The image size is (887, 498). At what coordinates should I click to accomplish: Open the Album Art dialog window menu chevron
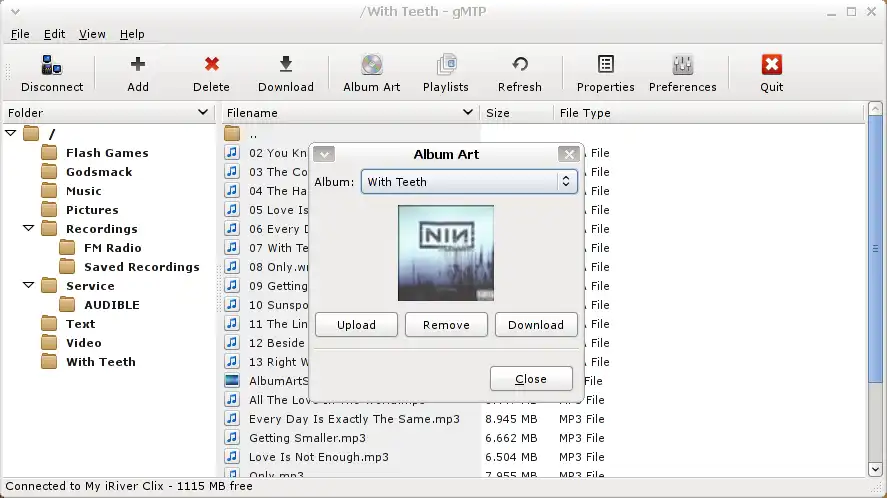(x=324, y=154)
